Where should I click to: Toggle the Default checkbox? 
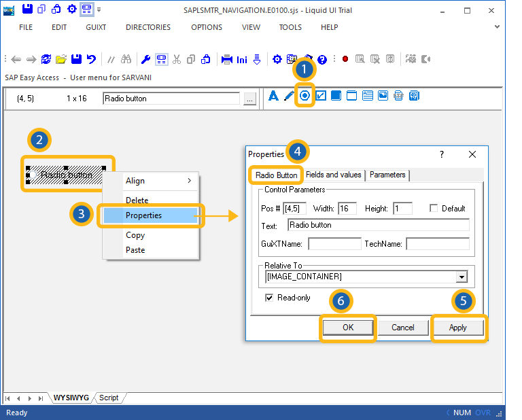434,209
